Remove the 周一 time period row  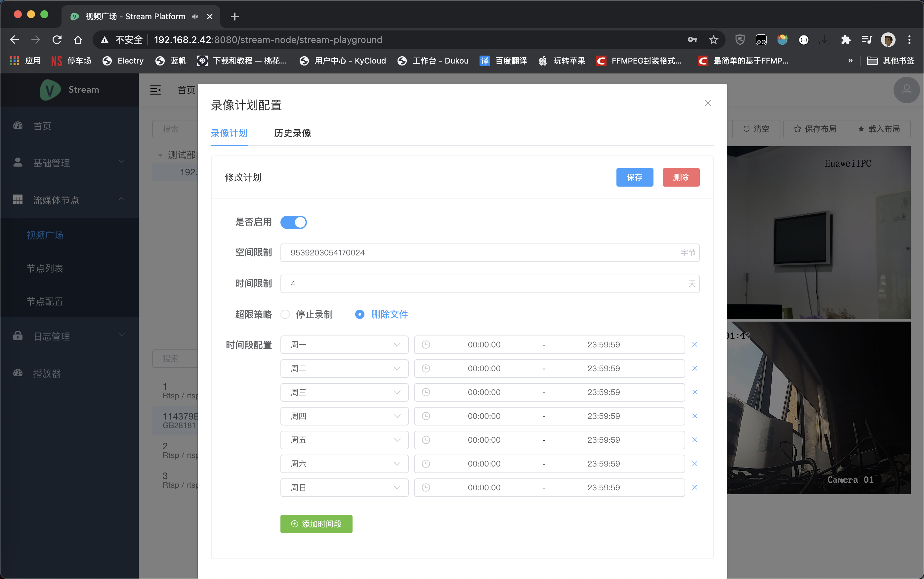(694, 345)
